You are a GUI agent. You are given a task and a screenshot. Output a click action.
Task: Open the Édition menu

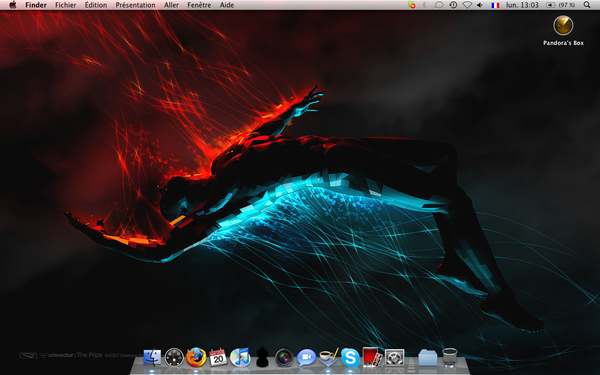96,5
